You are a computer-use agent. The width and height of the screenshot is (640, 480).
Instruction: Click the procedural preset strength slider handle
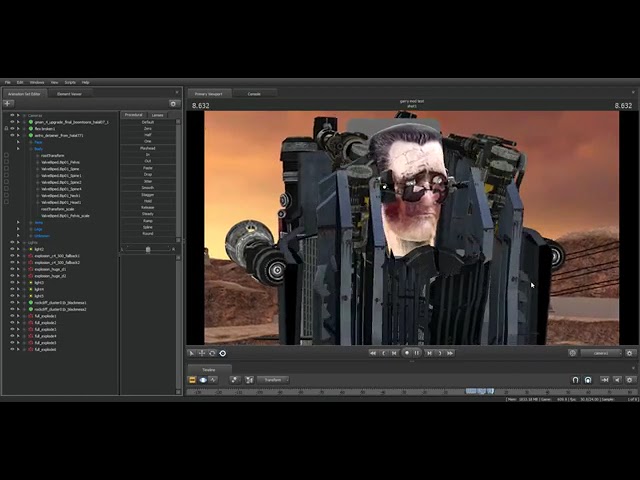148,249
